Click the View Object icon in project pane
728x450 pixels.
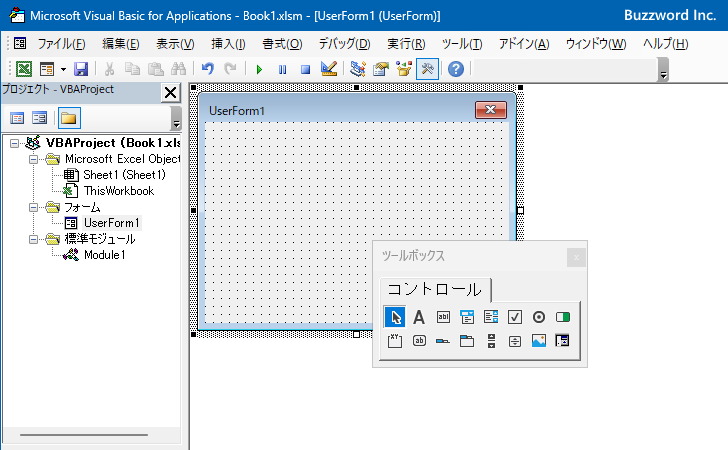pos(40,118)
